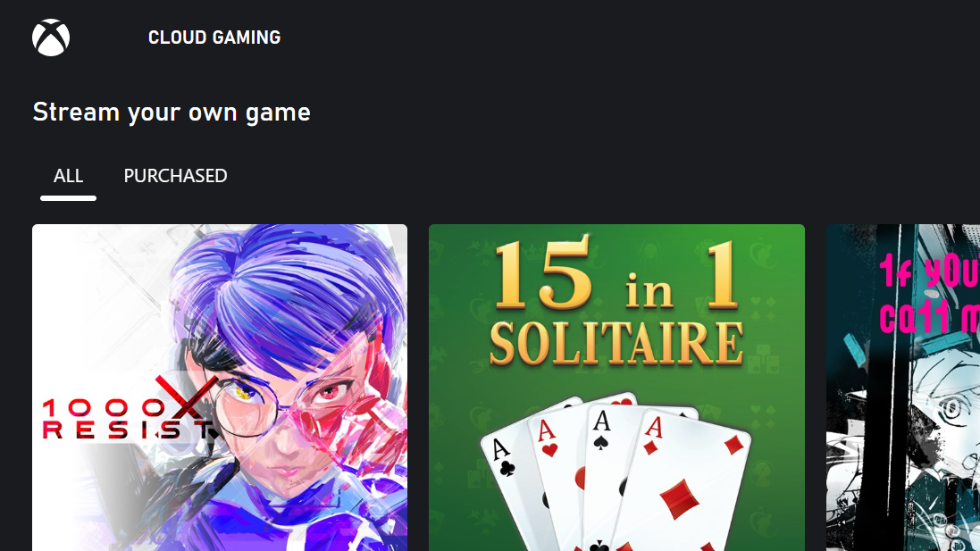
Task: Click the pink handwritten text on third tile
Action: 929,292
